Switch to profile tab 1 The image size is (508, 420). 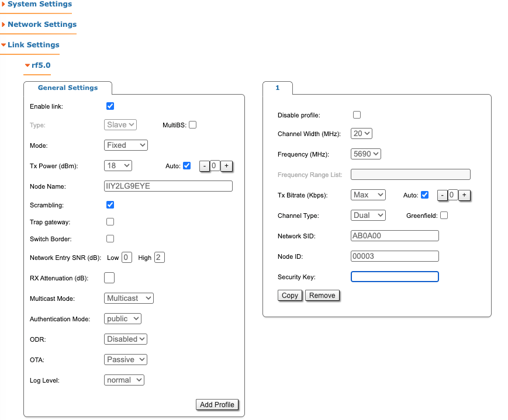point(277,88)
